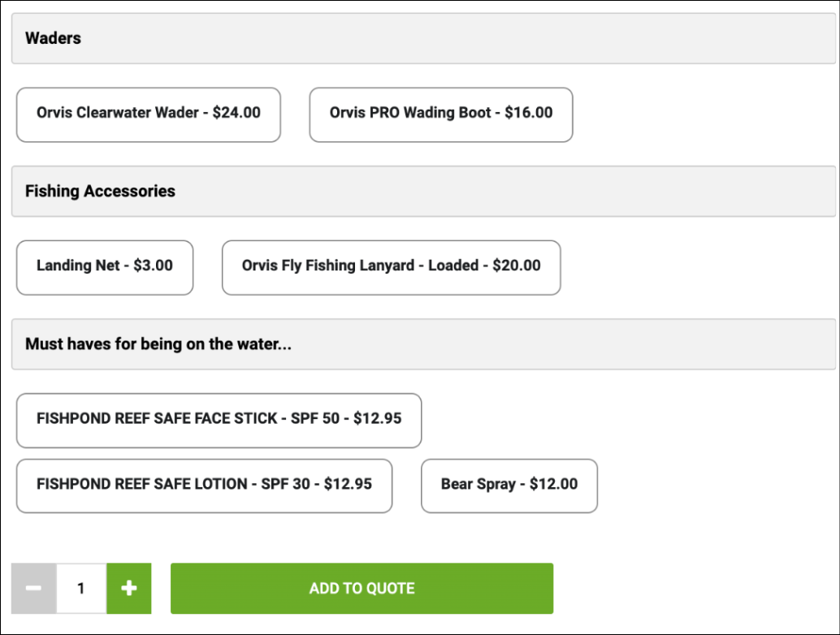The image size is (840, 635).
Task: Select Fishpond Reef Safe Lotion SPF 30
Action: tap(204, 486)
